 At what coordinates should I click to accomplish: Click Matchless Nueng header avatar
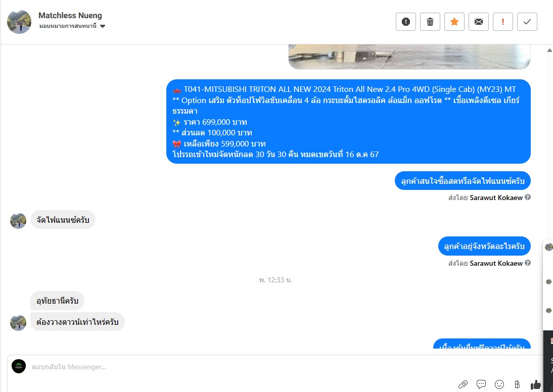[x=19, y=22]
